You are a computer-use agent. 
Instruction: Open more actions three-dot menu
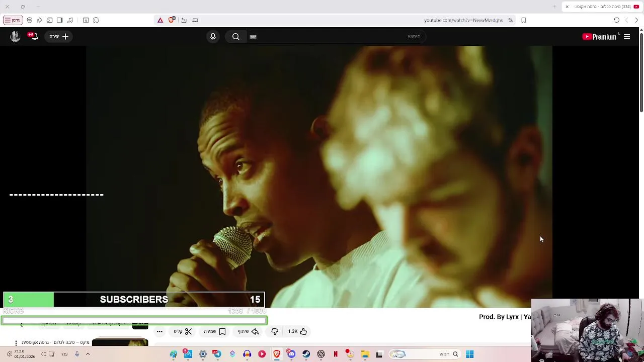[x=159, y=331]
